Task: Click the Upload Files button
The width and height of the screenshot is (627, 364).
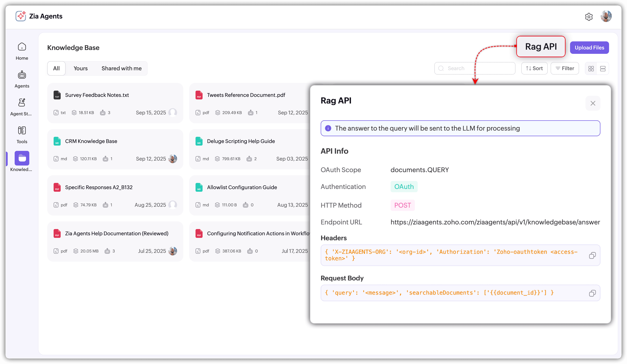Action: (589, 48)
